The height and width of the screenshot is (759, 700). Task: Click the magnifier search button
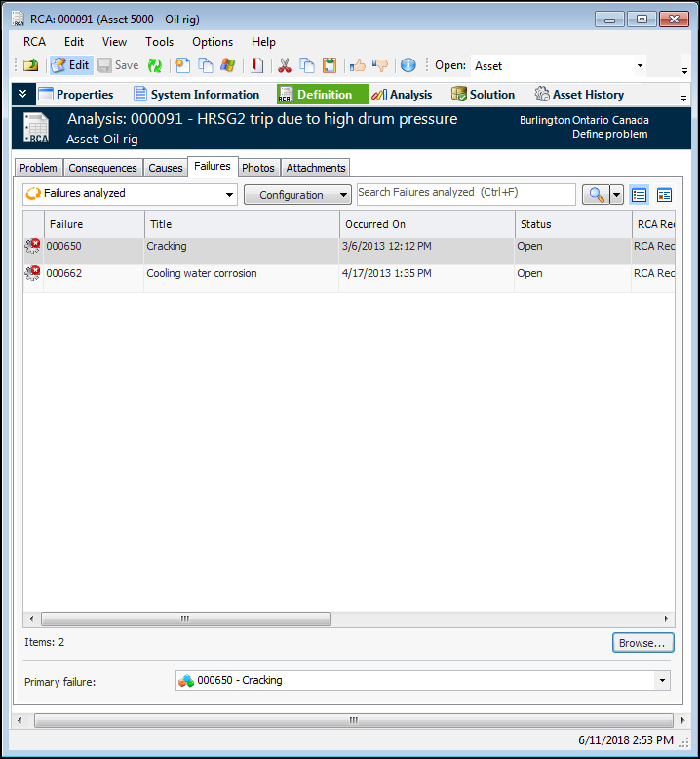pos(596,195)
